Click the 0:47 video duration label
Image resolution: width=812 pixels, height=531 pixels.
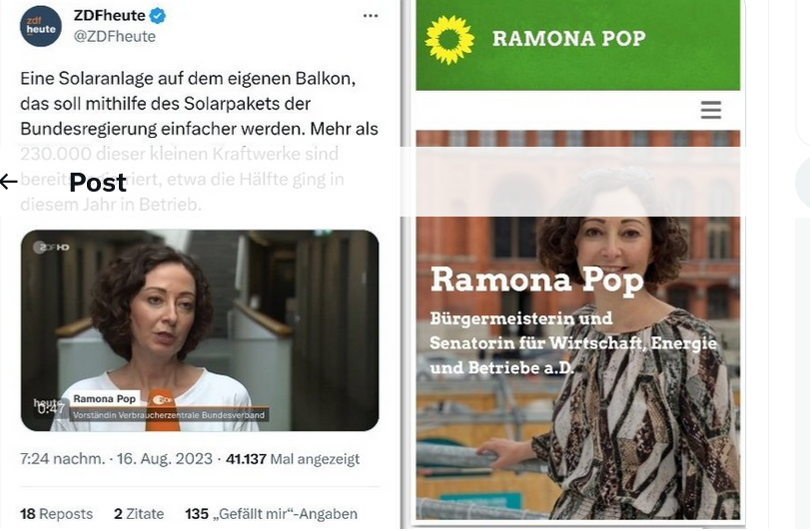51,409
